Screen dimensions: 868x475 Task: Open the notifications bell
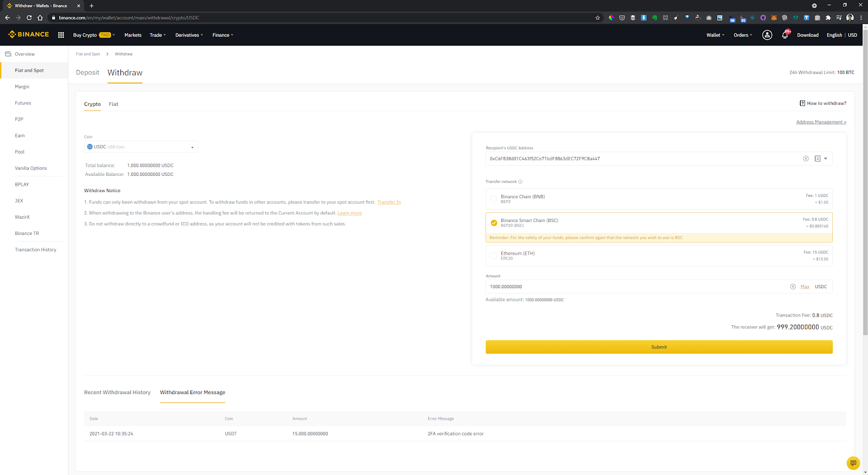(785, 35)
